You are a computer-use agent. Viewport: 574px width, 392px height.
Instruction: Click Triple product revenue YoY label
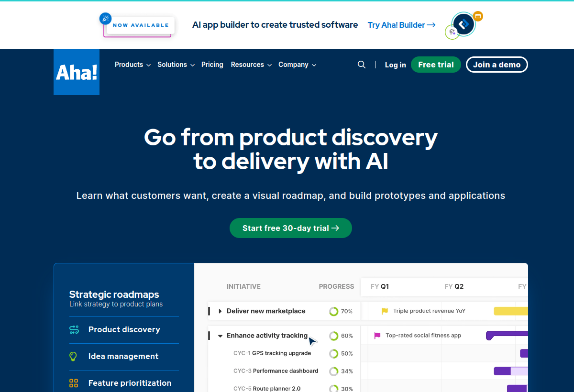point(429,311)
